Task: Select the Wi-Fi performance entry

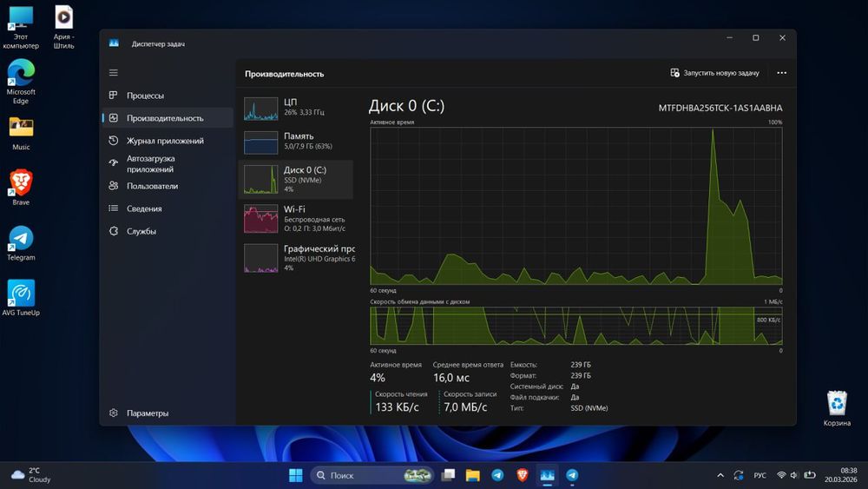Action: [296, 219]
